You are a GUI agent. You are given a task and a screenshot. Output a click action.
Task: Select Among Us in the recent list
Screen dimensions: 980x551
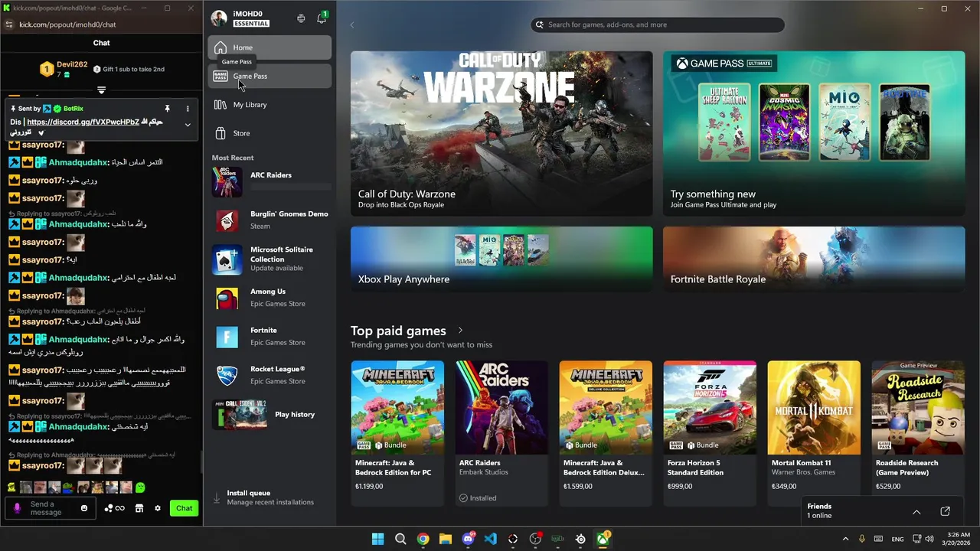[x=271, y=298]
